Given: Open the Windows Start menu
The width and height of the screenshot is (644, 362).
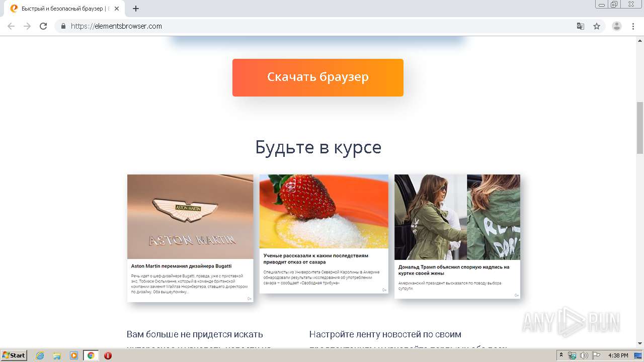Looking at the screenshot, I should click(14, 355).
